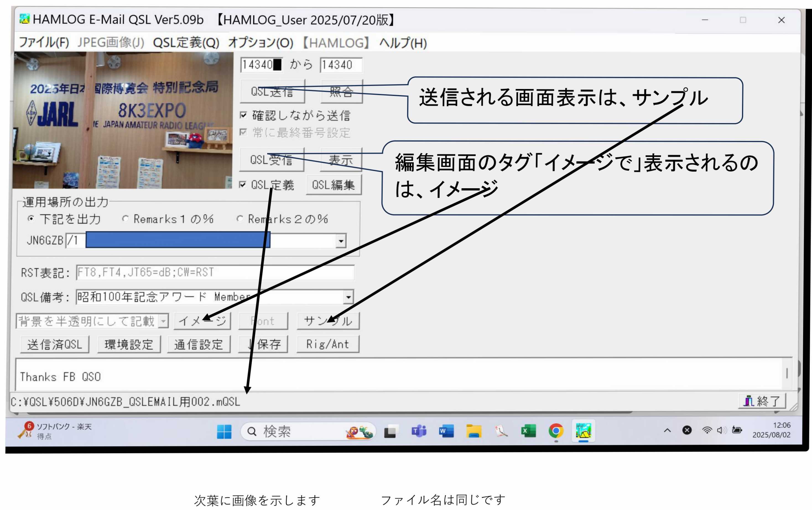The image size is (812, 510).
Task: Select Remarks2 の% radio option
Action: (240, 219)
